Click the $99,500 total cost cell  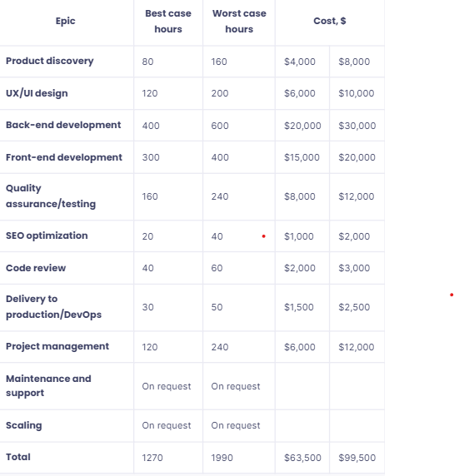point(357,458)
